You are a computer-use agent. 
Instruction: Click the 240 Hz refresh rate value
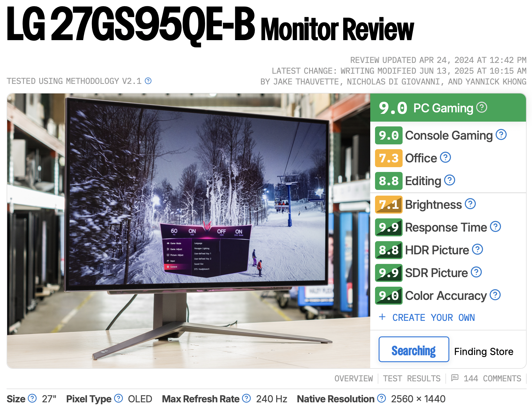pyautogui.click(x=271, y=399)
